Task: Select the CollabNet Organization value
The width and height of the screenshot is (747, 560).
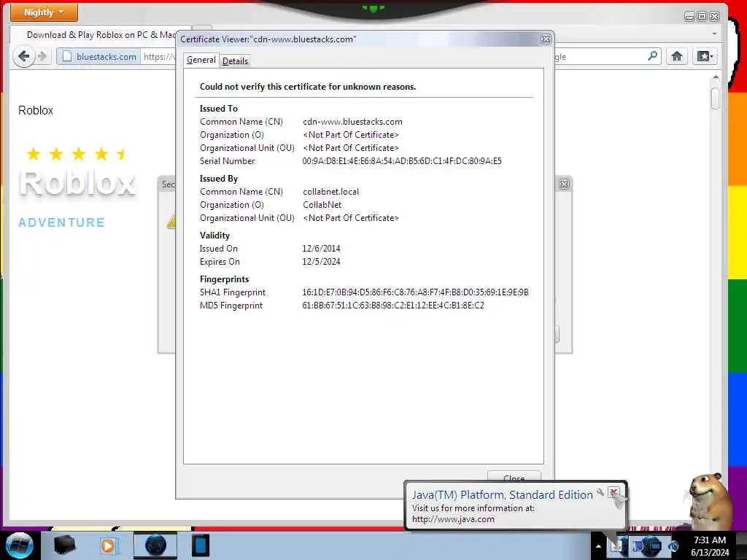Action: point(322,205)
